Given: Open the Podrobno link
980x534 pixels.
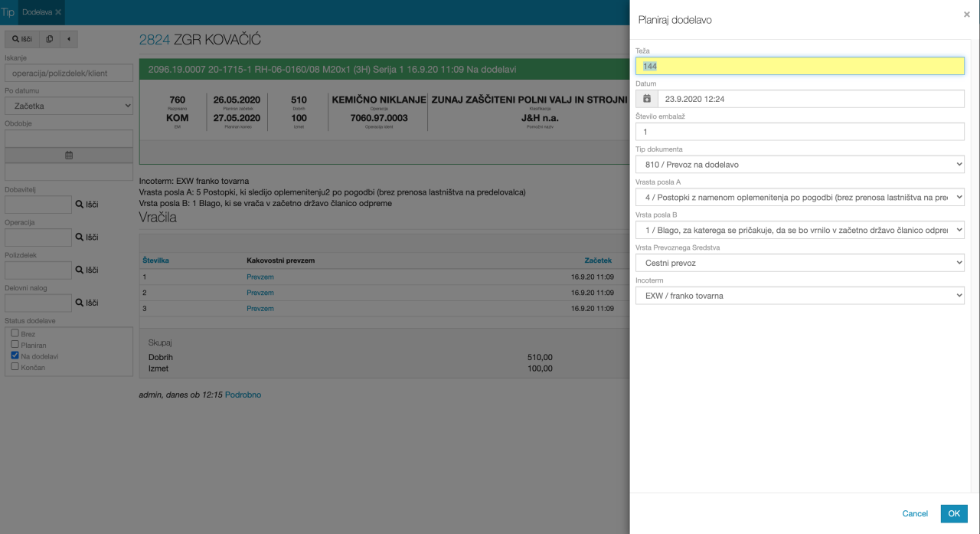Looking at the screenshot, I should coord(243,395).
